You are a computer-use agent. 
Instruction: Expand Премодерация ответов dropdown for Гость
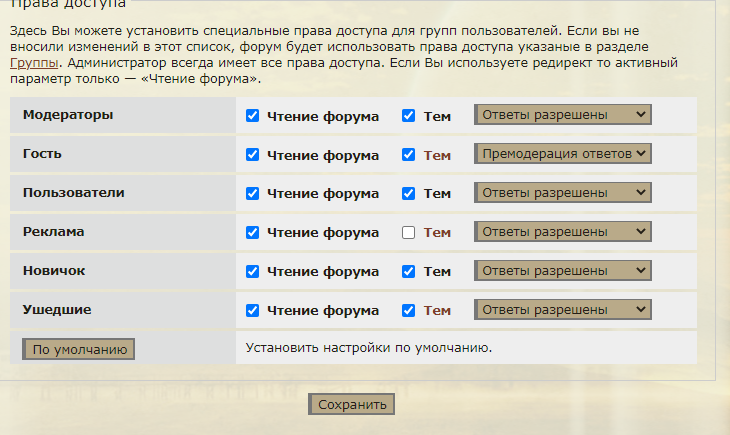[x=562, y=154]
